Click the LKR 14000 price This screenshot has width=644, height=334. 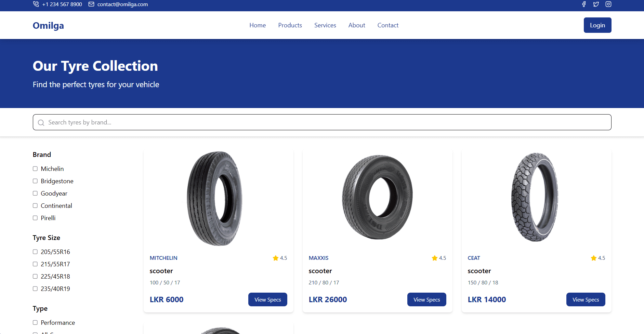coord(487,299)
